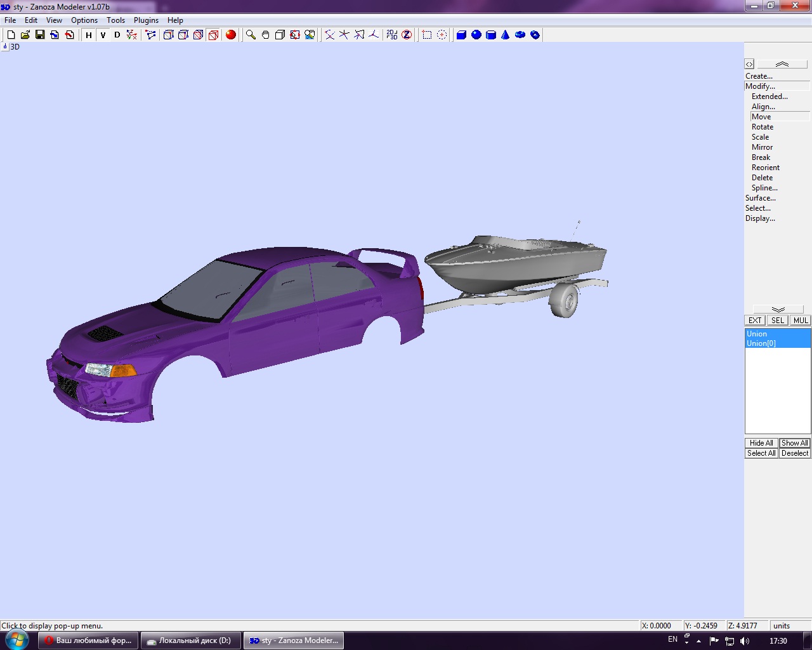Select the Reorient command

pyautogui.click(x=766, y=168)
